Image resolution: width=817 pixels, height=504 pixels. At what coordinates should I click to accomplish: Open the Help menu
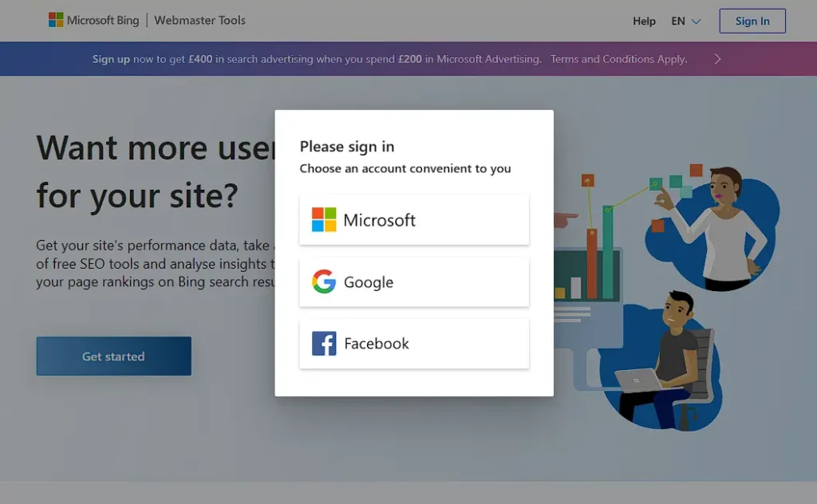[x=644, y=22]
